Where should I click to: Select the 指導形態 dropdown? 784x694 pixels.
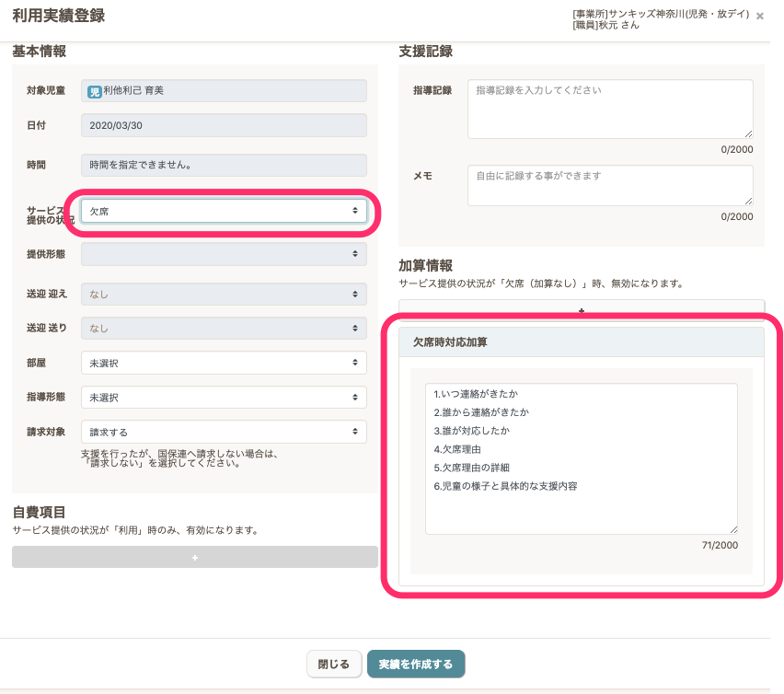pos(224,398)
